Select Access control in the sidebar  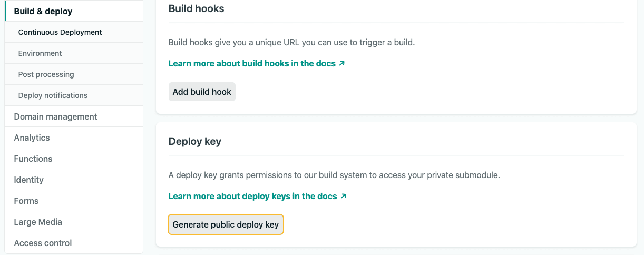pyautogui.click(x=74, y=243)
